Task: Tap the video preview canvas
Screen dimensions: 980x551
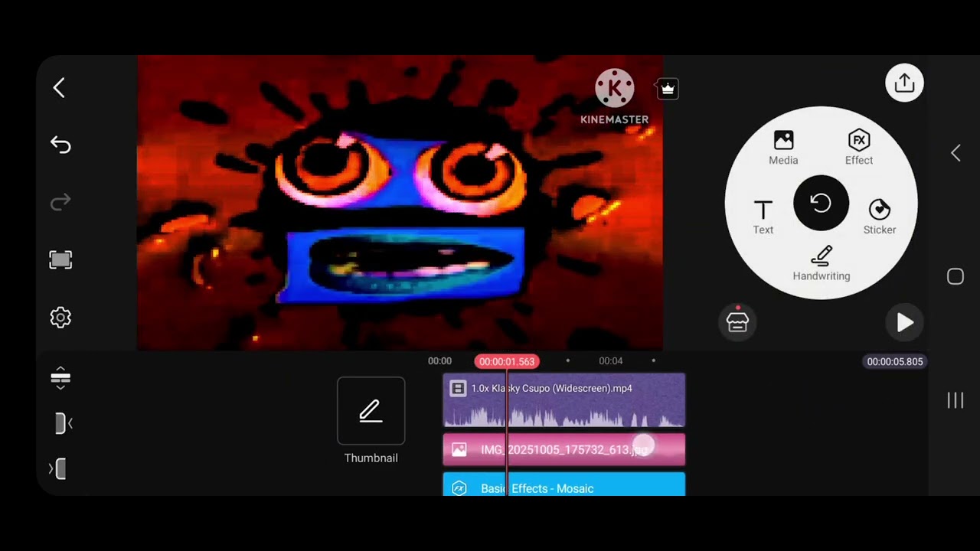Action: click(400, 203)
